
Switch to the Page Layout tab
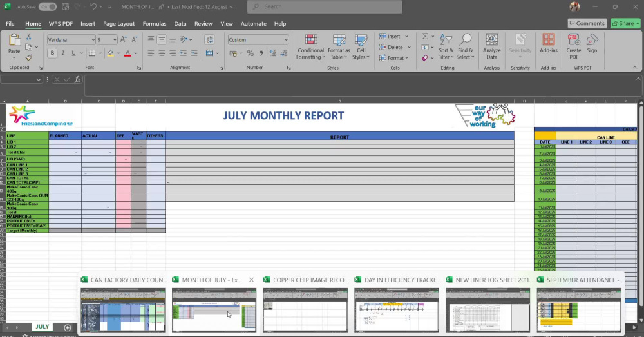118,24
